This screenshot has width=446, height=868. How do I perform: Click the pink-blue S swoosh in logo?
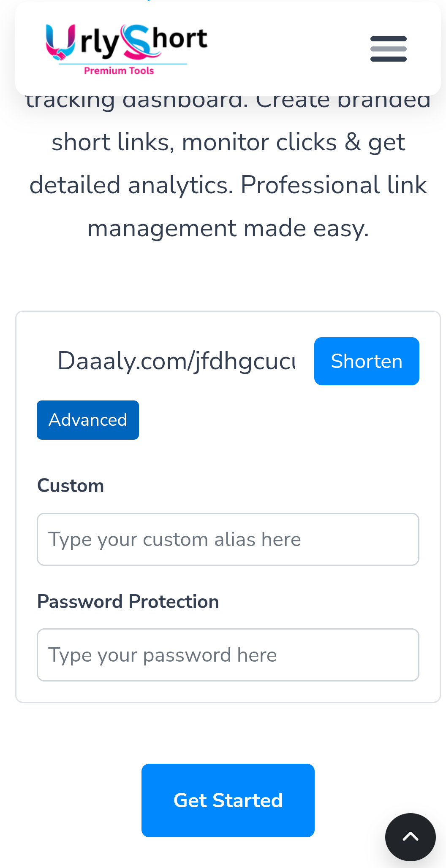[136, 41]
